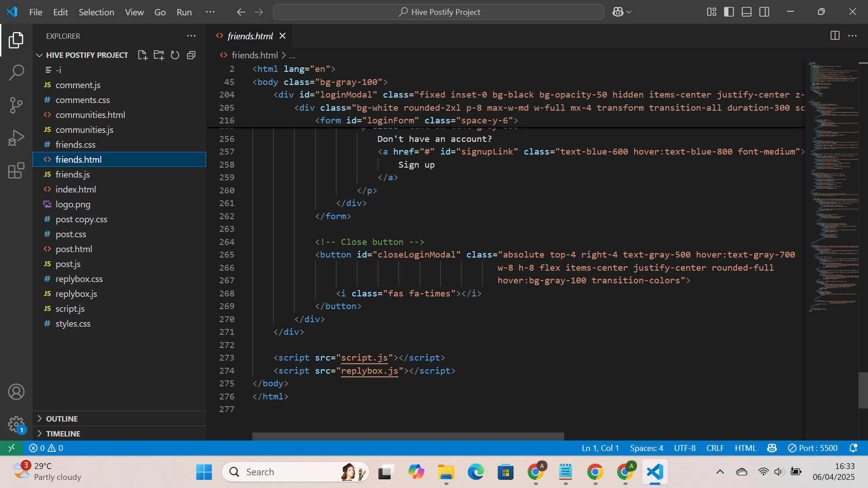Toggle the Primary Side Bar visibility
The height and width of the screenshot is (488, 868).
tap(729, 12)
